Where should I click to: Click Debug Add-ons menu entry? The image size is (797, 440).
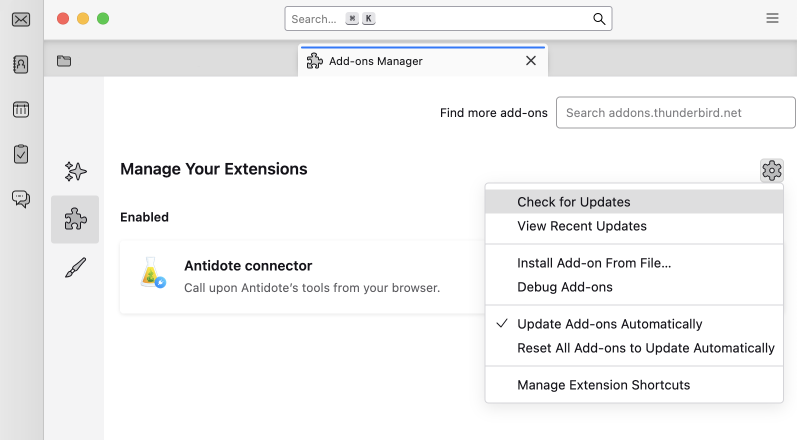tap(564, 287)
